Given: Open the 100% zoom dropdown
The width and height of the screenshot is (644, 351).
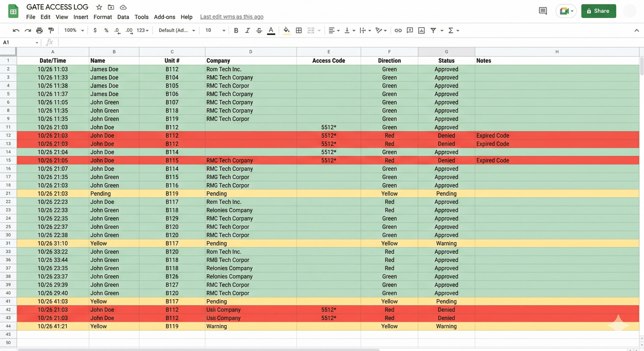Looking at the screenshot, I should [x=74, y=30].
